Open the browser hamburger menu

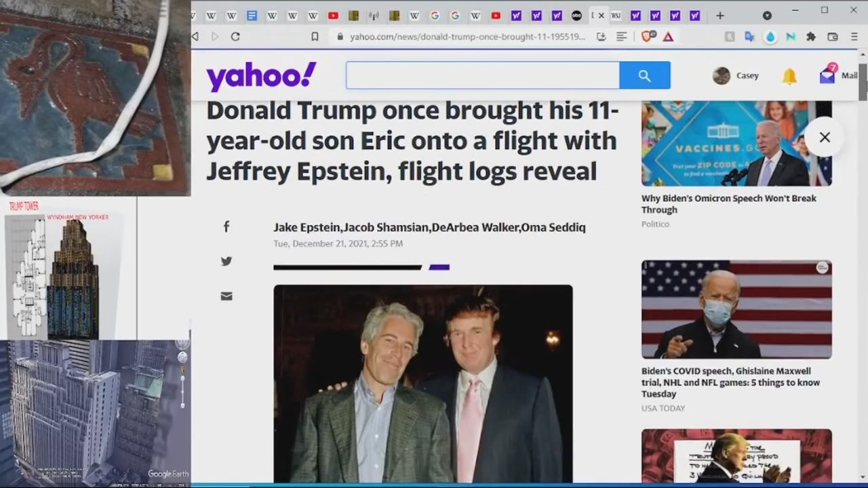pos(853,37)
